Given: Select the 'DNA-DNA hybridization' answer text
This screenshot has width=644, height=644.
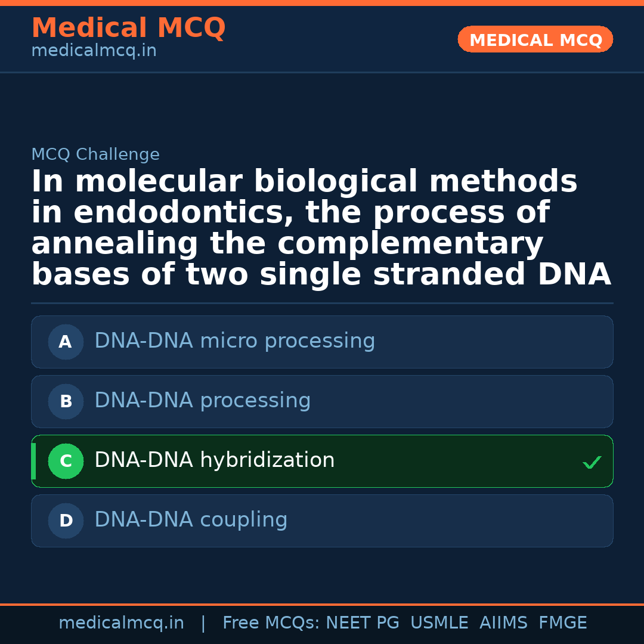Looking at the screenshot, I should (214, 460).
